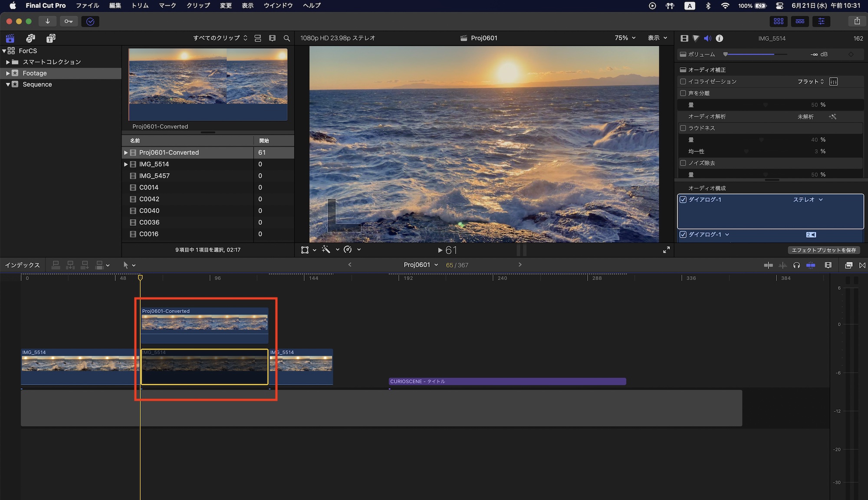Click the browser search magnifier icon
This screenshot has height=500, width=868.
point(286,38)
